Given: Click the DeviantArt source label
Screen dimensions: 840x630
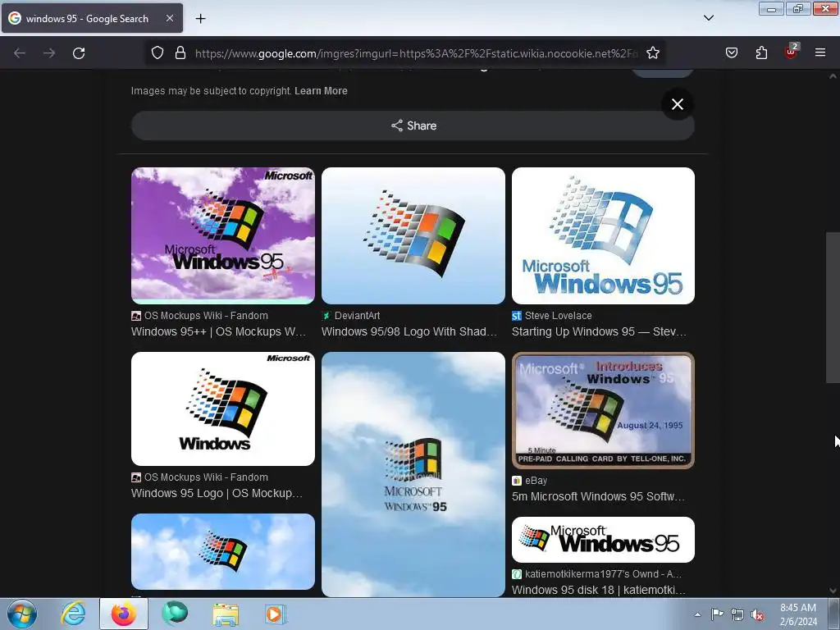Looking at the screenshot, I should pos(358,316).
